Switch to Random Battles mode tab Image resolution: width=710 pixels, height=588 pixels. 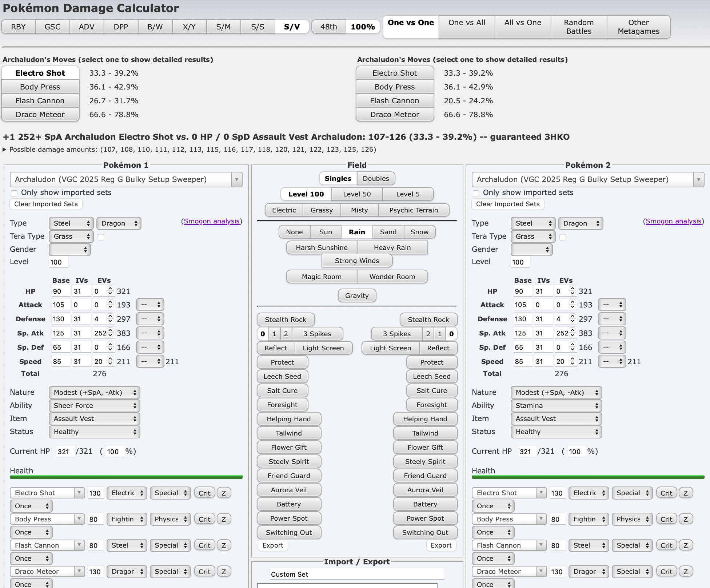(579, 27)
